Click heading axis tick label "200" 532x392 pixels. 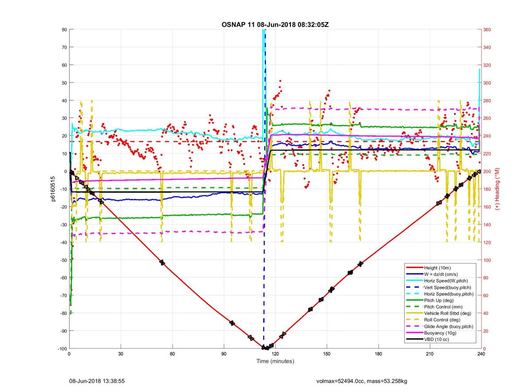coord(488,171)
